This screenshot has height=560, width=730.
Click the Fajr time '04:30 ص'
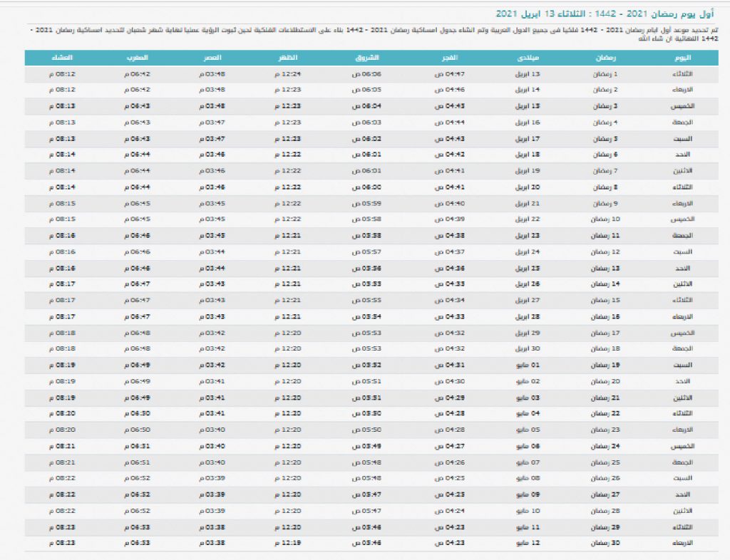pos(450,381)
